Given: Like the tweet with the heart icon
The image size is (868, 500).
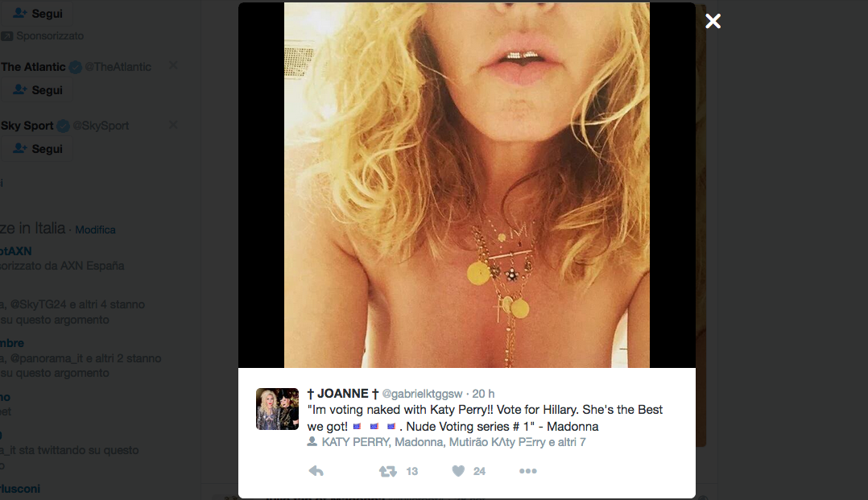Looking at the screenshot, I should coord(458,471).
